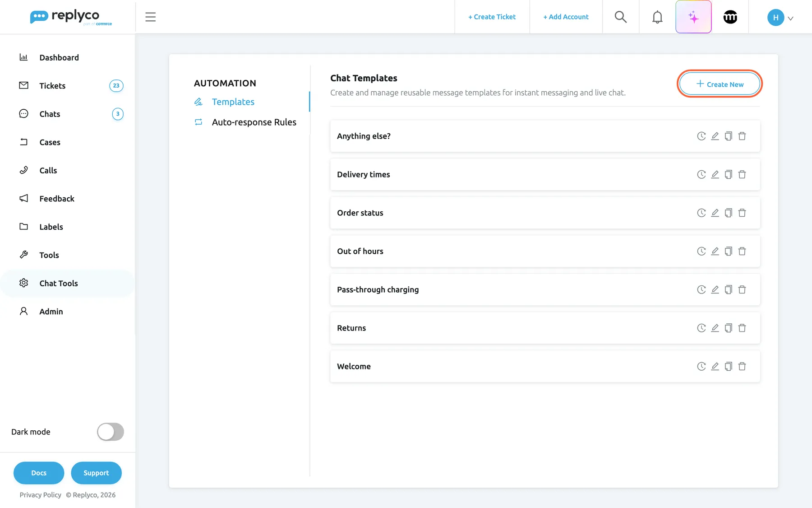Switch to Auto-response Rules
The height and width of the screenshot is (508, 812).
click(x=254, y=122)
